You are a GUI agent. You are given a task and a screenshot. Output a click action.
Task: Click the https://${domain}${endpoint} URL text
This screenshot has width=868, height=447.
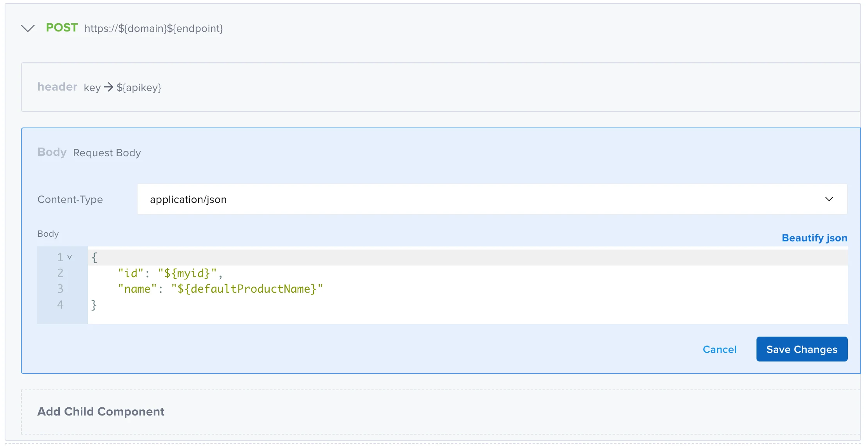(x=153, y=28)
